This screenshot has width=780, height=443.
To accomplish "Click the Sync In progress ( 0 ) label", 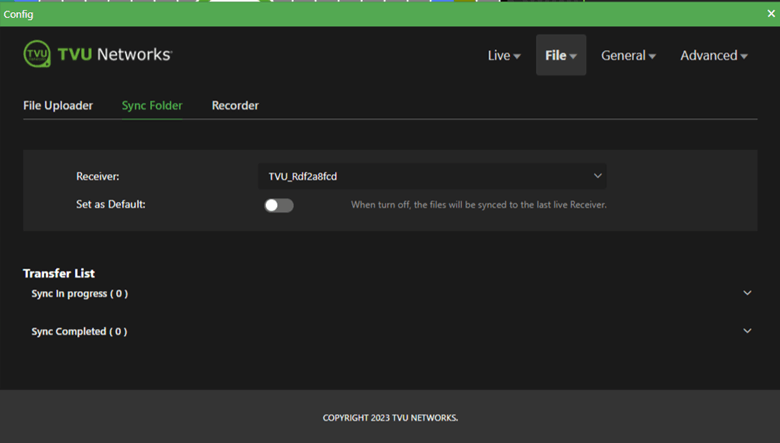I will click(x=80, y=293).
